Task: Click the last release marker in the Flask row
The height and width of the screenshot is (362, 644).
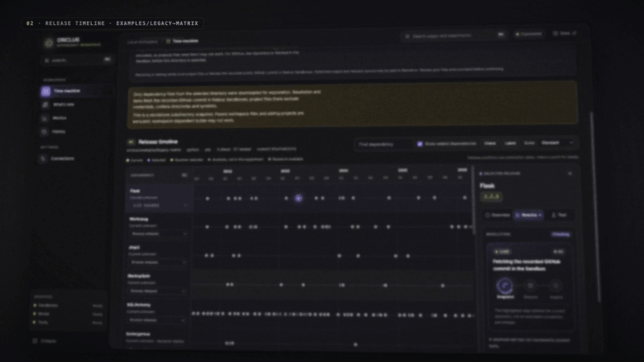Action: (464, 198)
